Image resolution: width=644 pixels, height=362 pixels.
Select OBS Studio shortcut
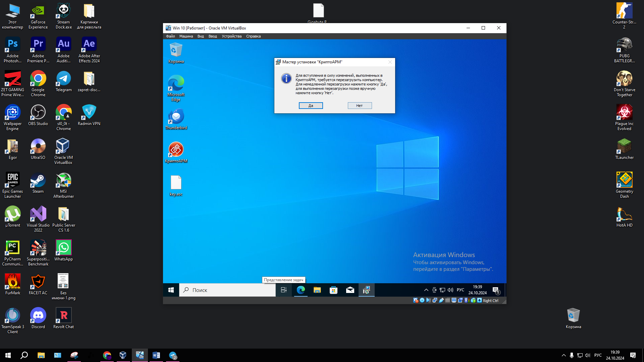pos(38,115)
